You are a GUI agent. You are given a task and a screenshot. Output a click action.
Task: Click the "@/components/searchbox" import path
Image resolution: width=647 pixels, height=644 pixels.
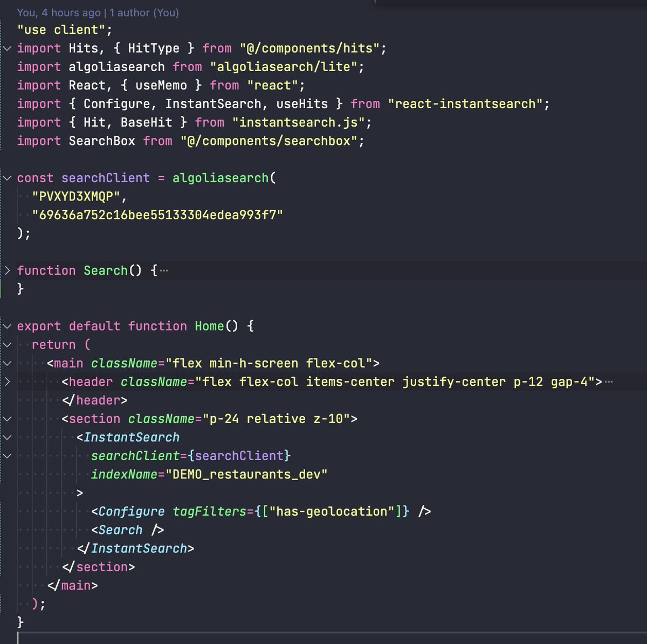pos(269,141)
